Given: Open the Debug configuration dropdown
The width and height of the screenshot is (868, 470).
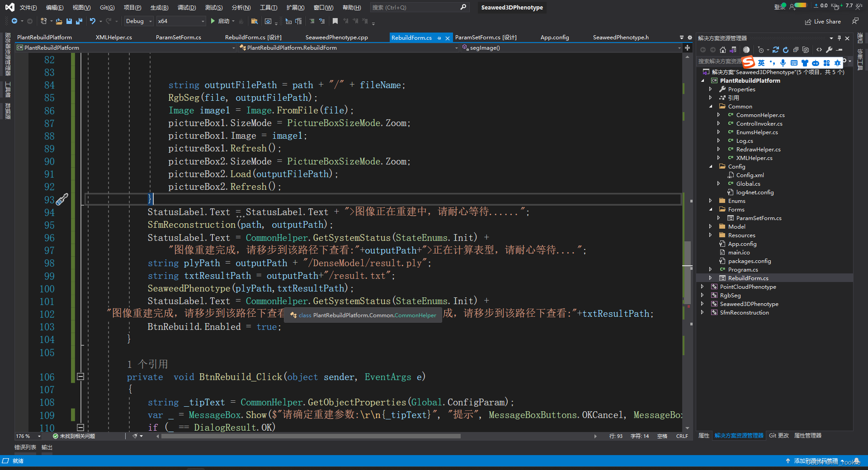Looking at the screenshot, I should pyautogui.click(x=139, y=21).
